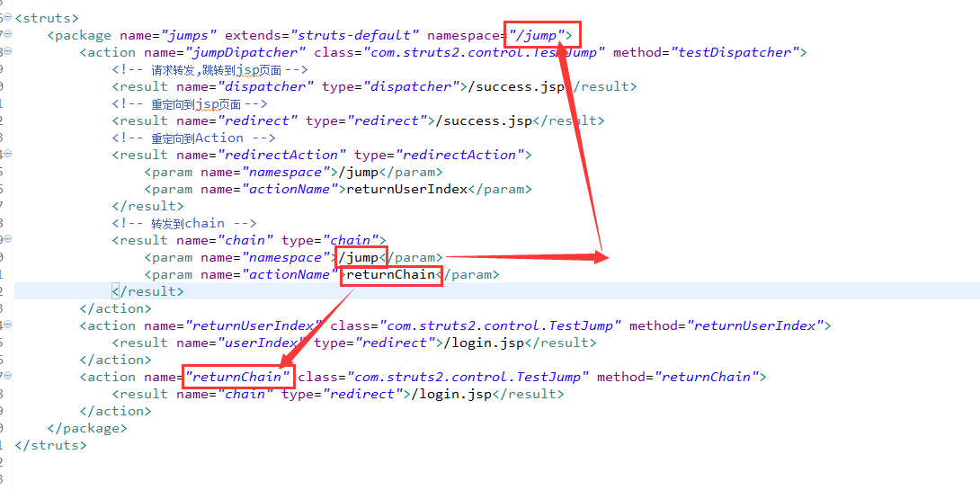
Task: Collapse the <struts> root element fold
Action: pos(7,16)
